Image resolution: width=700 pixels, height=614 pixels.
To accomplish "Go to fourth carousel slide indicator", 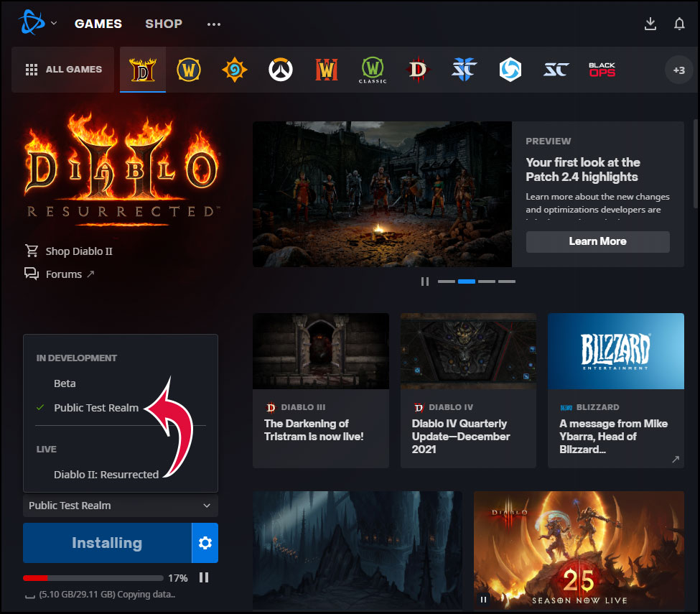I will point(507,282).
